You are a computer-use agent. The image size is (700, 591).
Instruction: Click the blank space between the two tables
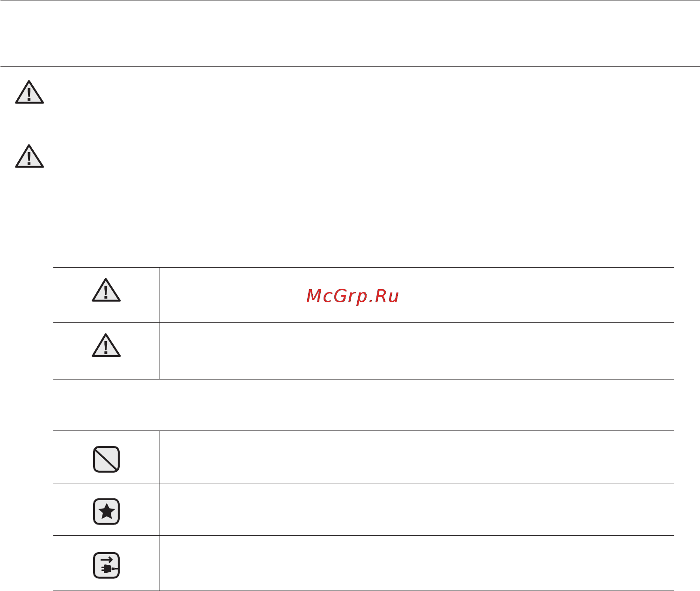click(363, 405)
